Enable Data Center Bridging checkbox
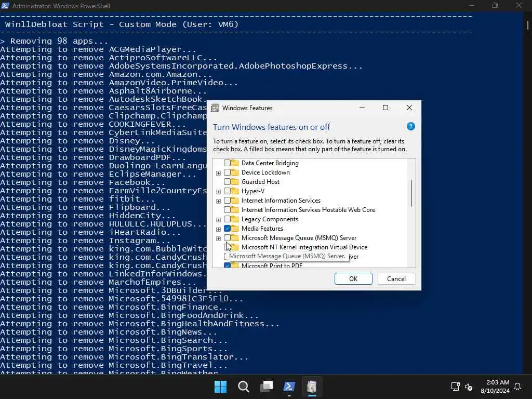 [x=228, y=163]
